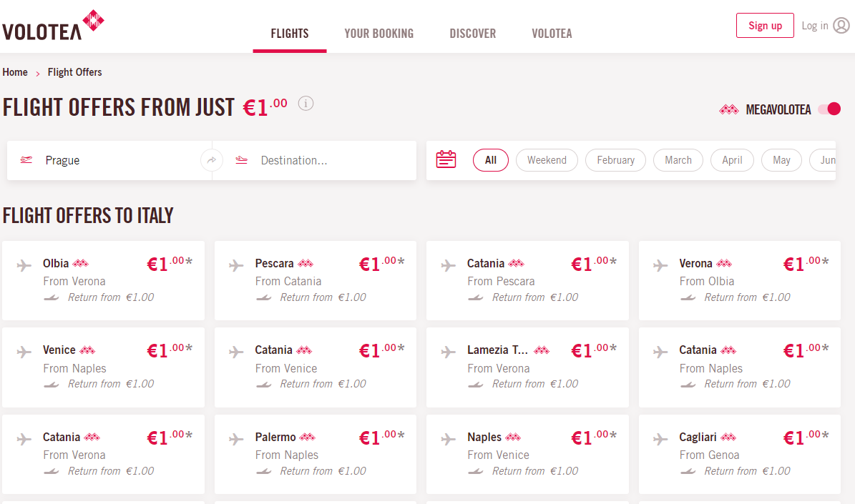Click the plane icon on Pescara offer

click(x=236, y=265)
